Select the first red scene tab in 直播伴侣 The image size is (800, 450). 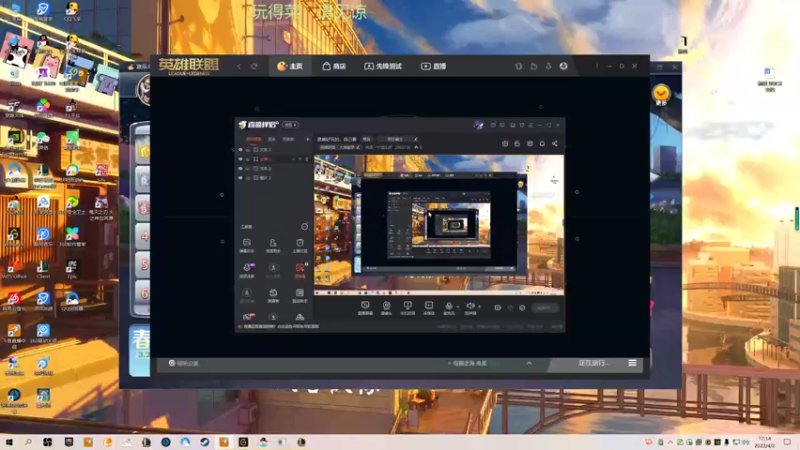coord(254,139)
